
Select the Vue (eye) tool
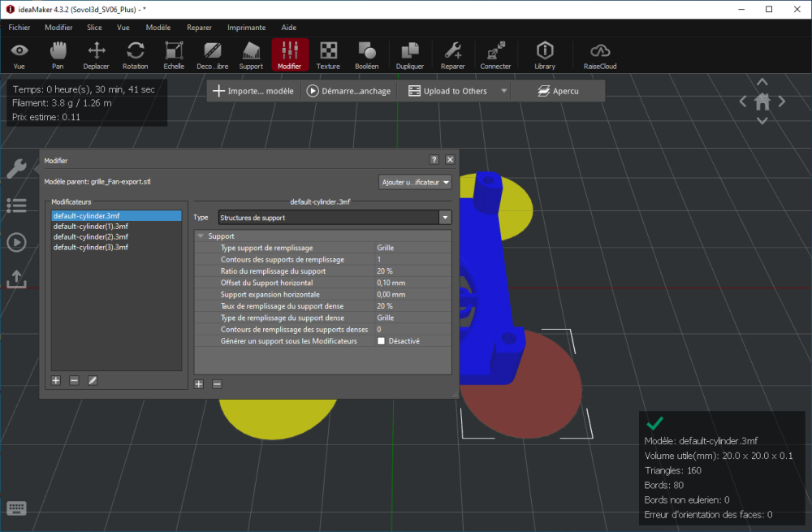click(19, 55)
